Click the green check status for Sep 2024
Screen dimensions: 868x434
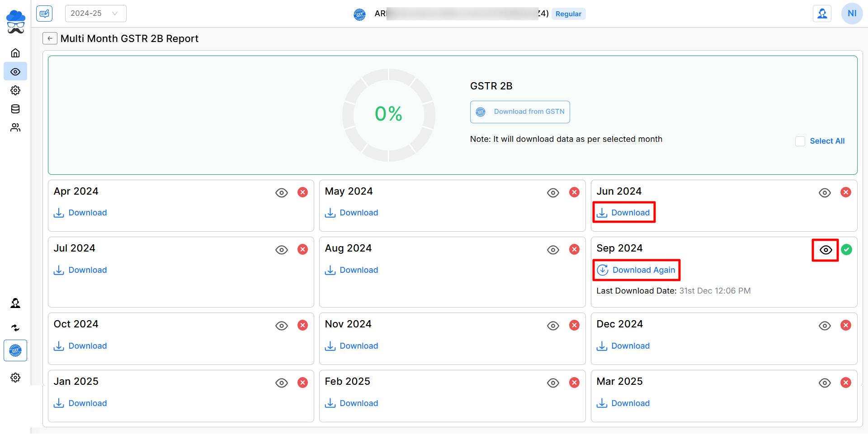point(846,250)
